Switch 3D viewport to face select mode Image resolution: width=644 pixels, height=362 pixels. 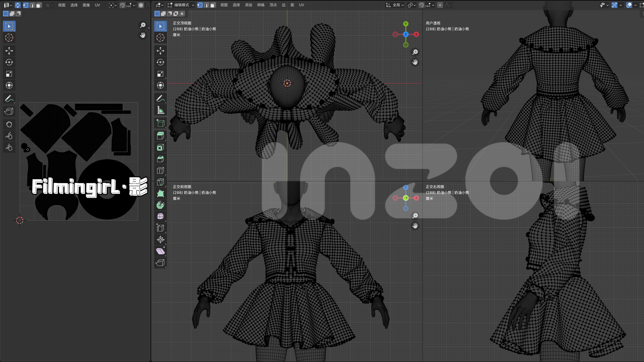click(x=213, y=5)
